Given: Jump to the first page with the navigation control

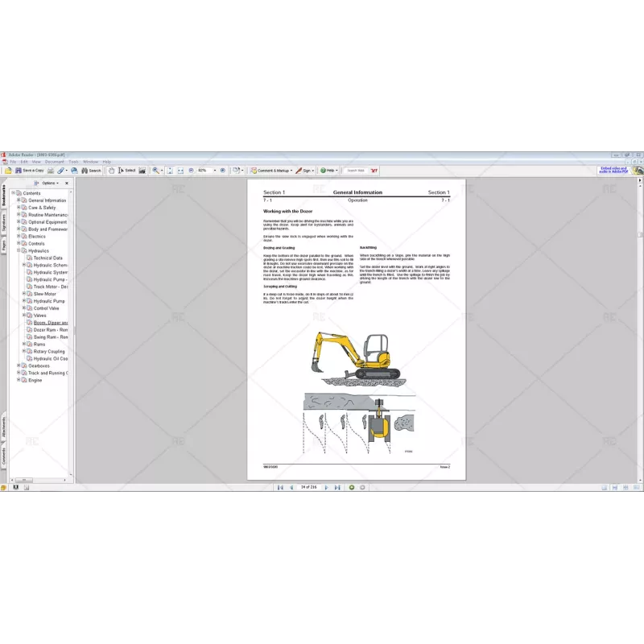Looking at the screenshot, I should (279, 486).
